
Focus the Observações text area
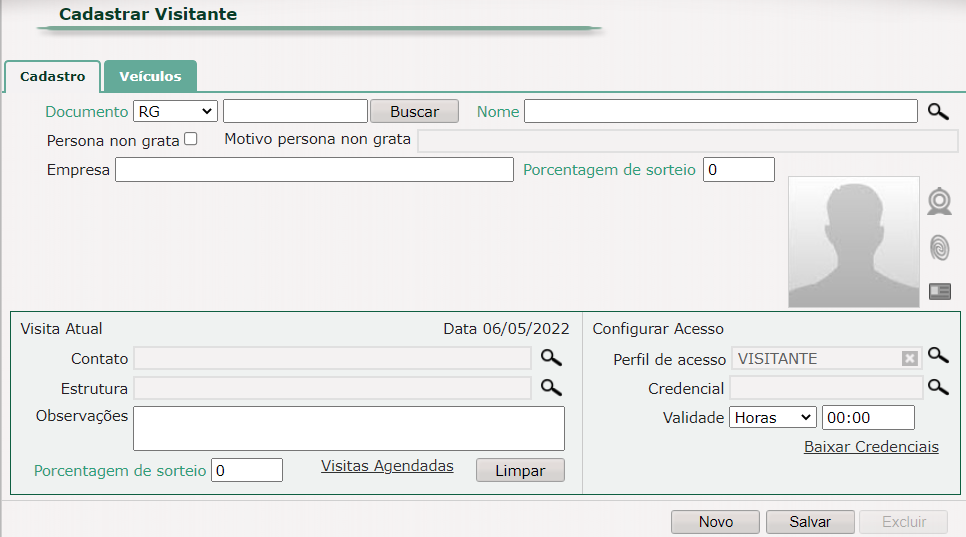349,428
